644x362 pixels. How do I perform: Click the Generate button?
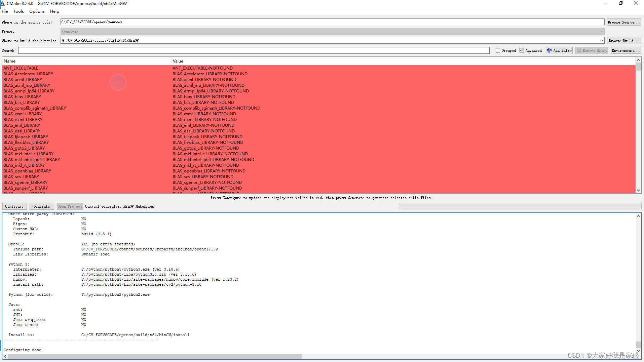click(x=42, y=206)
